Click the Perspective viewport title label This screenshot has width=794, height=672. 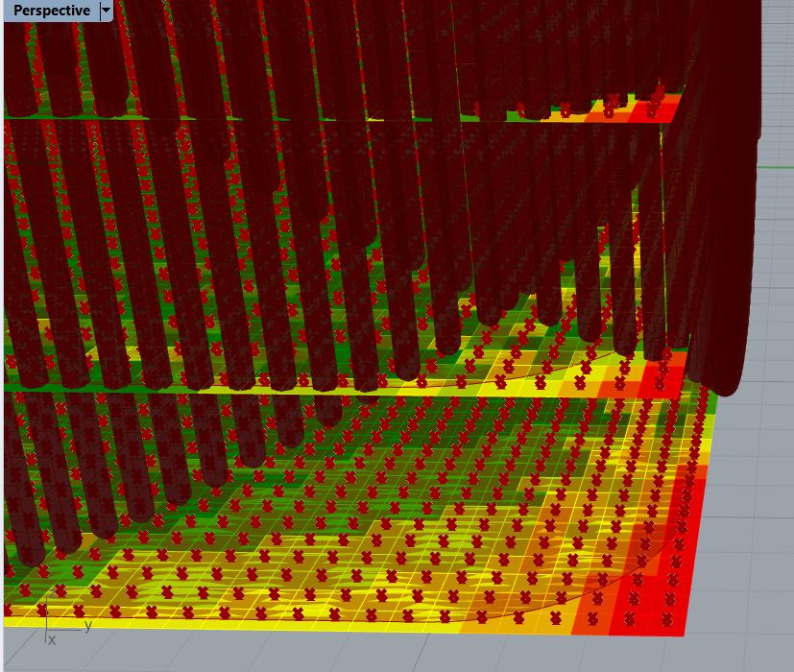[52, 11]
